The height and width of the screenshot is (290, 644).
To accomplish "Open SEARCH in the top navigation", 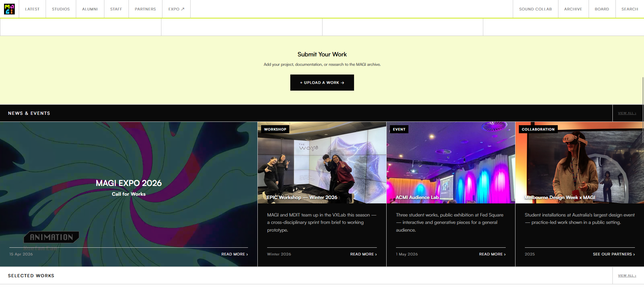I will [630, 9].
